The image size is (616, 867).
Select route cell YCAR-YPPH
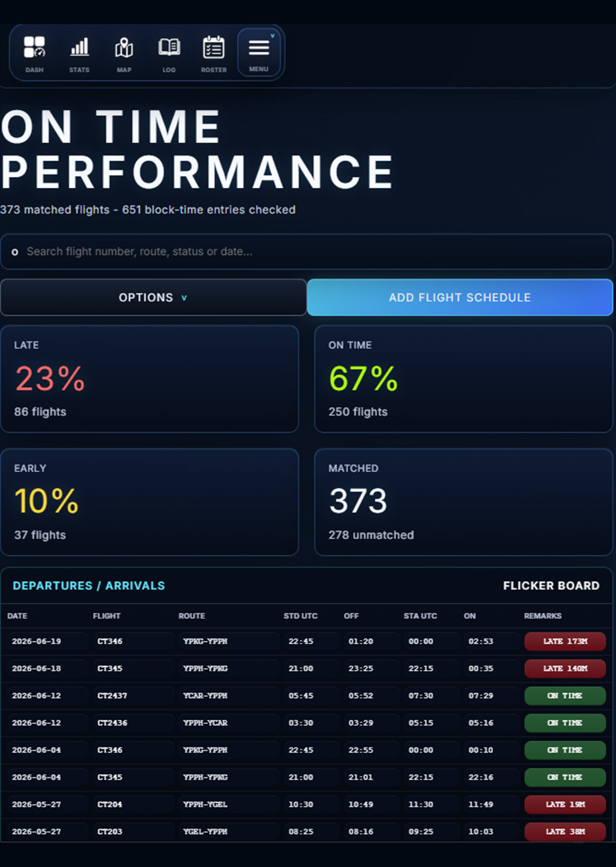tap(229, 696)
